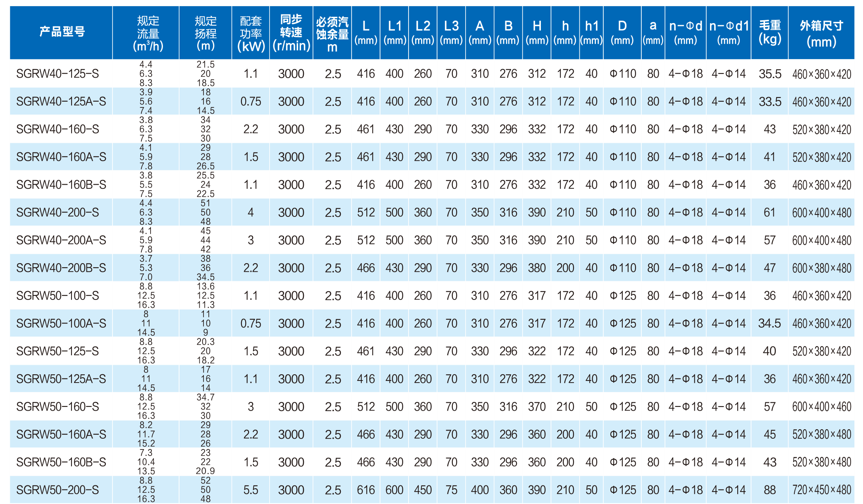Click the SGRW50-125A-S model cell
Viewport: 863px width, 504px height.
[x=61, y=379]
